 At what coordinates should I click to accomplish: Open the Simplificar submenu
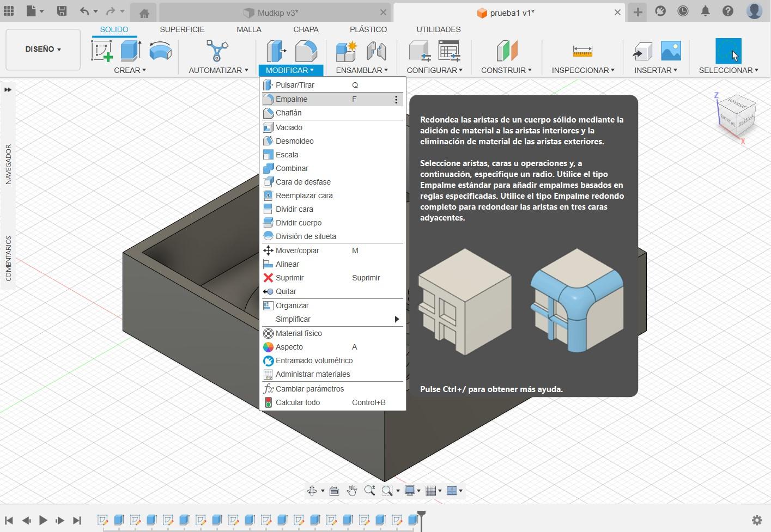click(x=332, y=319)
